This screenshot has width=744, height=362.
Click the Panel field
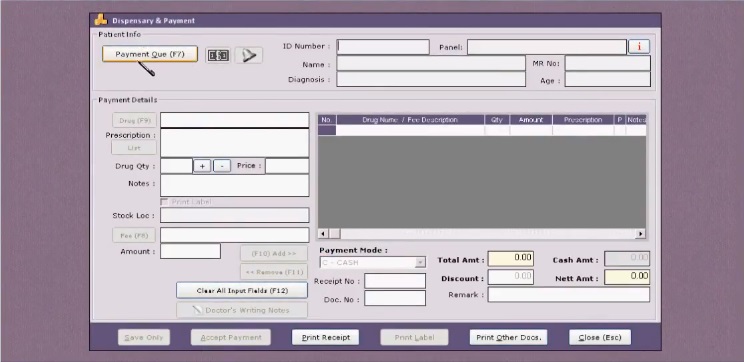pos(547,46)
